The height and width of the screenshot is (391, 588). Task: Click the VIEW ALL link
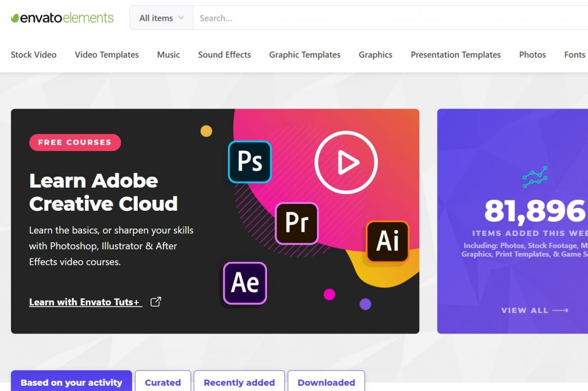[534, 310]
